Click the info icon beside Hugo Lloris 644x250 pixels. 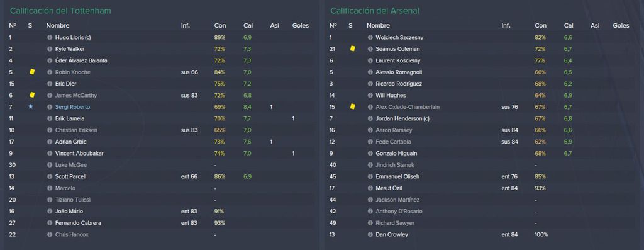(50, 37)
